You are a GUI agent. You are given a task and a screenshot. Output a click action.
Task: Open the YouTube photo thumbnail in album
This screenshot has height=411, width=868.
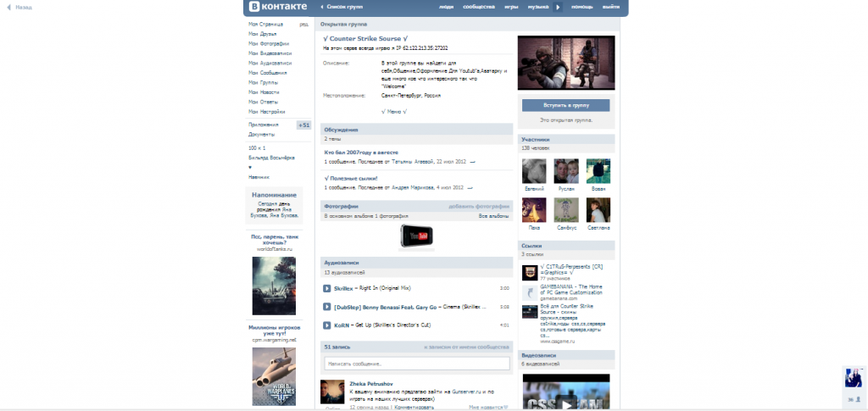417,237
